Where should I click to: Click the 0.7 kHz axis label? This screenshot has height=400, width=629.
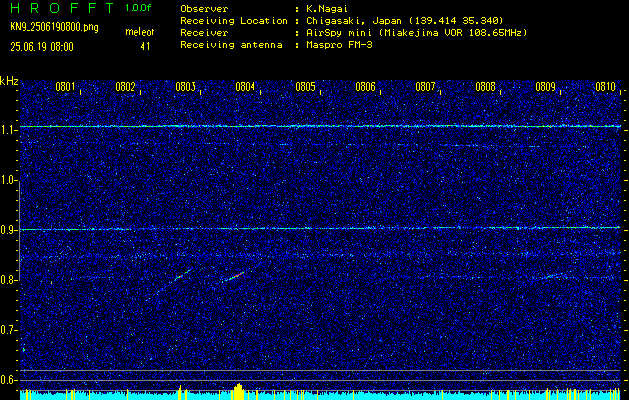click(x=8, y=330)
